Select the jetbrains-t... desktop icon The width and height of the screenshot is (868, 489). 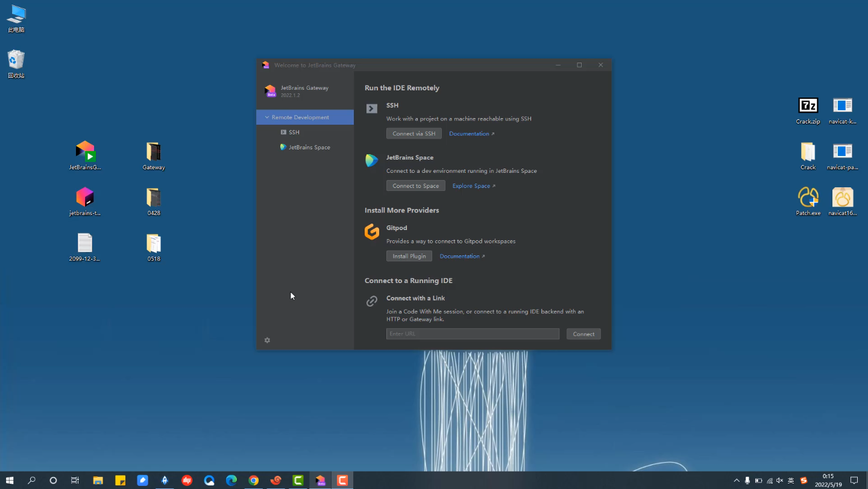click(x=85, y=201)
